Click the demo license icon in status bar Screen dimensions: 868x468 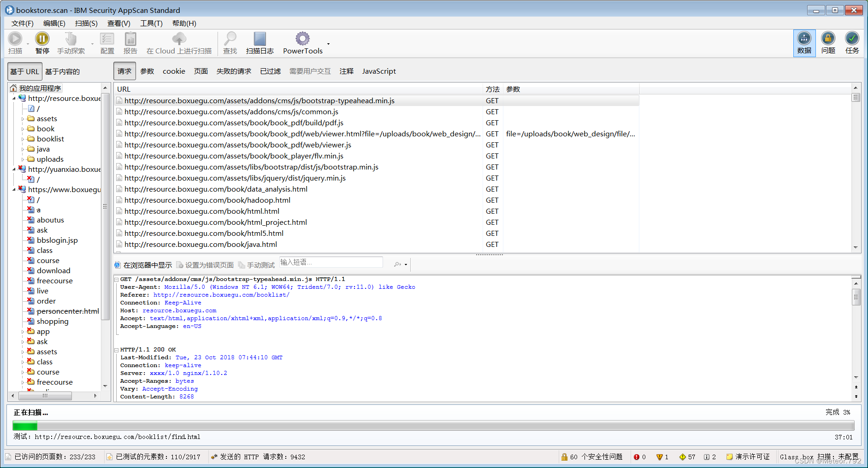click(x=730, y=457)
